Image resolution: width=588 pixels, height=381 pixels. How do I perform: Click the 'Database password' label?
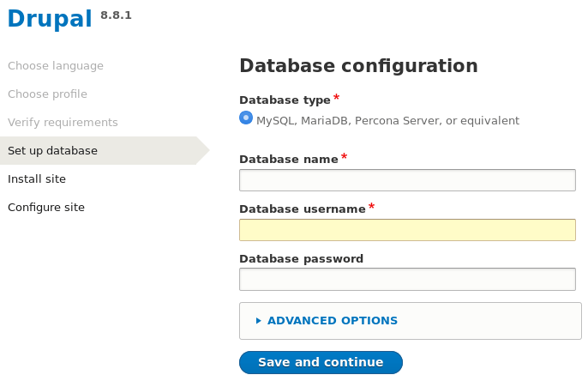click(x=301, y=259)
